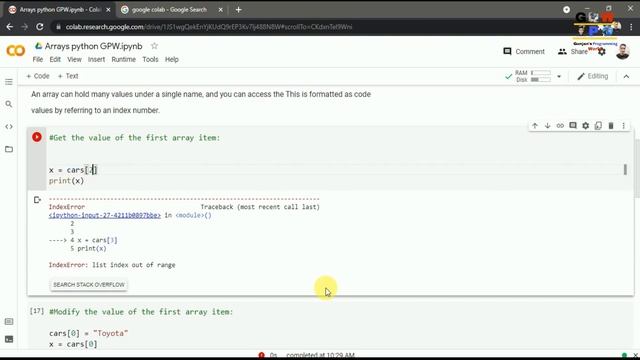Image resolution: width=640 pixels, height=360 pixels.
Task: Open the File menu
Action: [x=38, y=60]
